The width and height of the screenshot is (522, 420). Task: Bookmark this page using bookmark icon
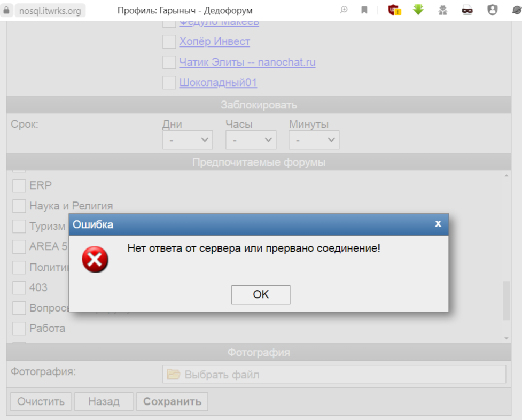(364, 10)
